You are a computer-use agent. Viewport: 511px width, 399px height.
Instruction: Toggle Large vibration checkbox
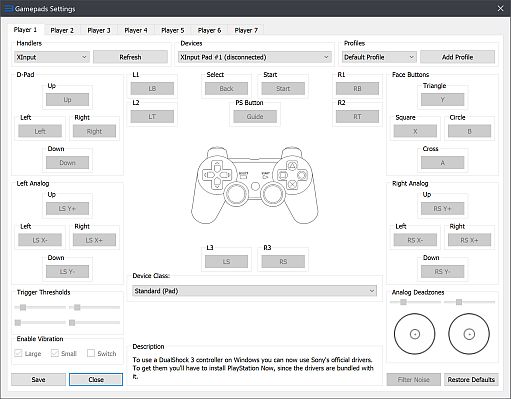18,353
